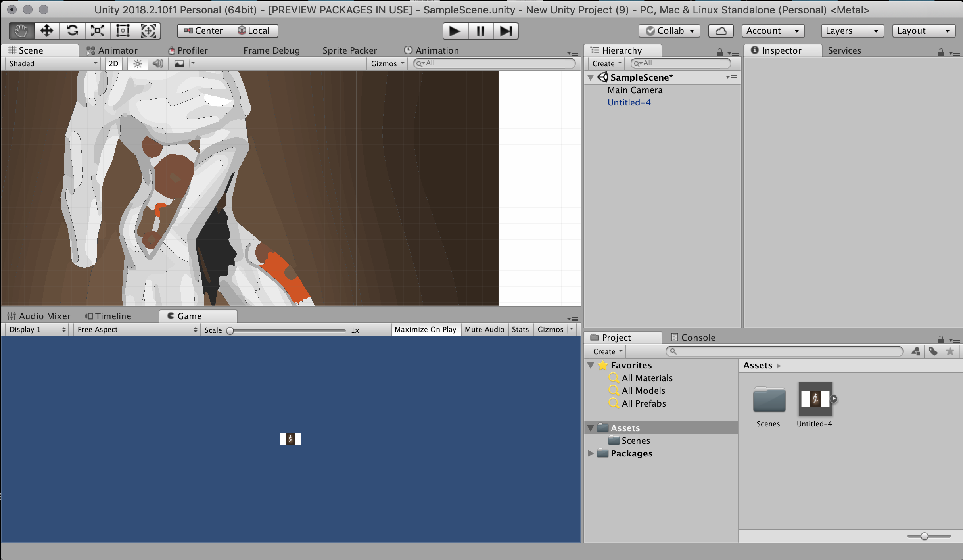Toggle Local handle rotation

[253, 31]
